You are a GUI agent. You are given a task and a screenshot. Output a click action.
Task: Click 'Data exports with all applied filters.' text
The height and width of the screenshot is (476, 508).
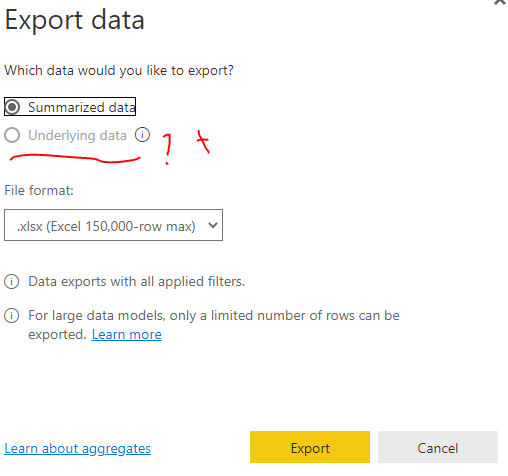pos(136,281)
